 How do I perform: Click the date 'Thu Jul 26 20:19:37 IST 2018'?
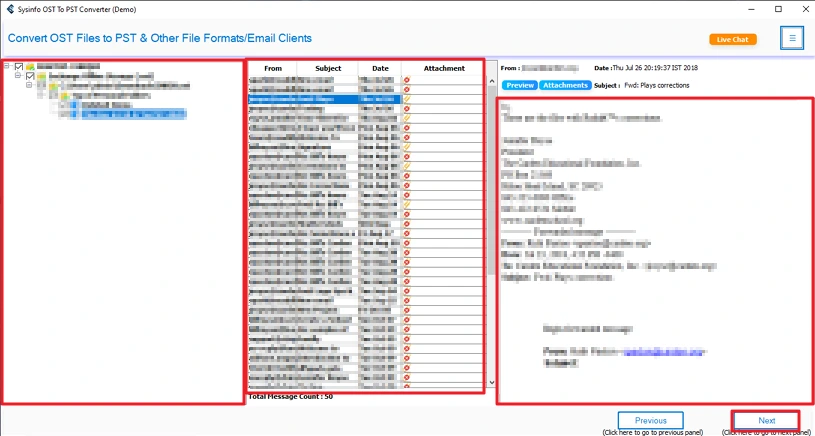(655, 68)
